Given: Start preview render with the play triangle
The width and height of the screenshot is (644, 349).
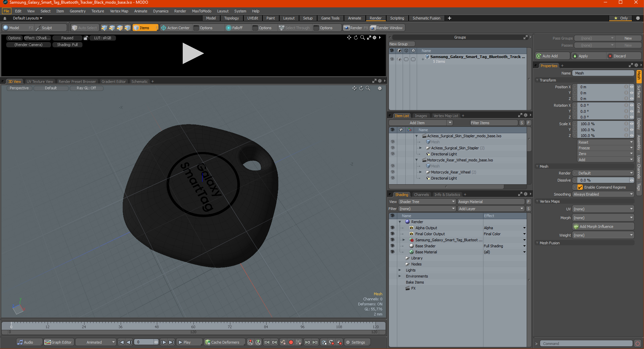Looking at the screenshot, I should pyautogui.click(x=193, y=53).
